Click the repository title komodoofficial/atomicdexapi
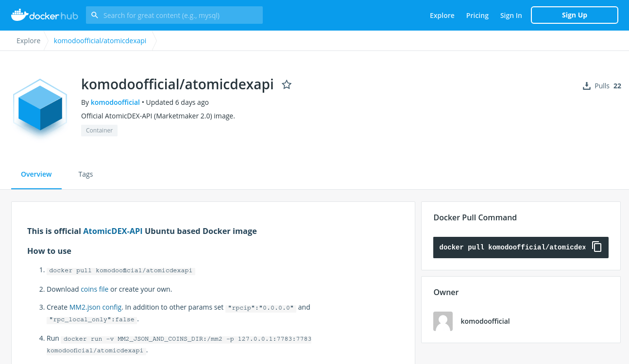The height and width of the screenshot is (364, 629). click(177, 84)
